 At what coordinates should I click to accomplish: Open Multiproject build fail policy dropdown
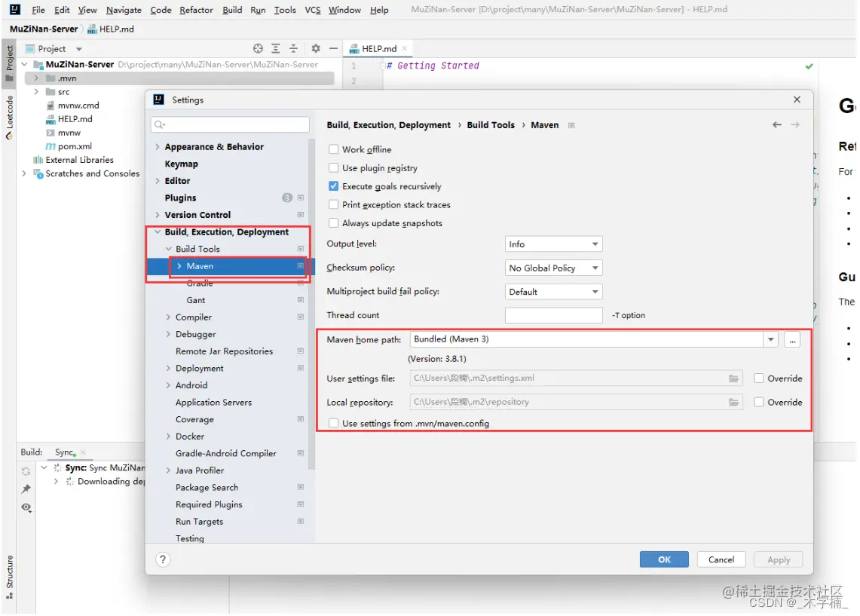coord(553,292)
